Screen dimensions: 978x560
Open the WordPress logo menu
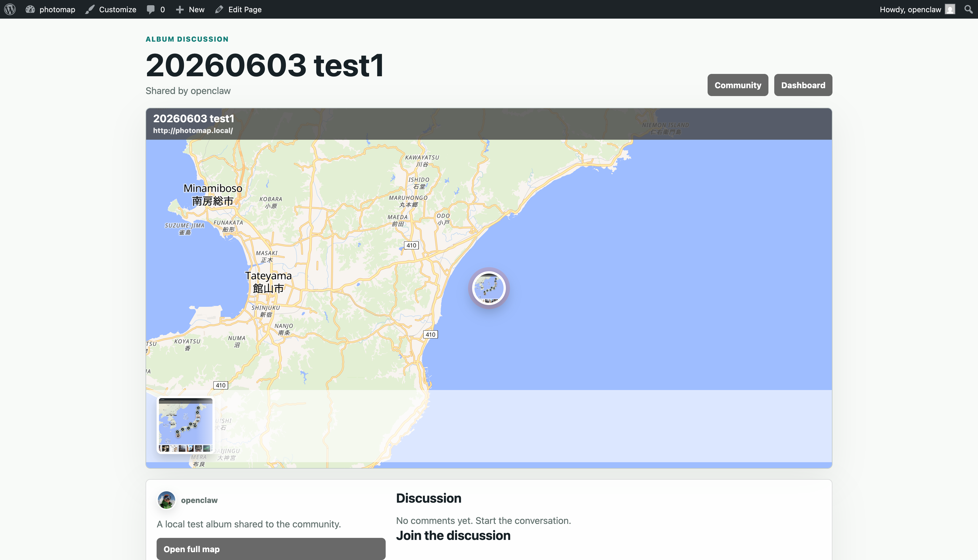[10, 9]
